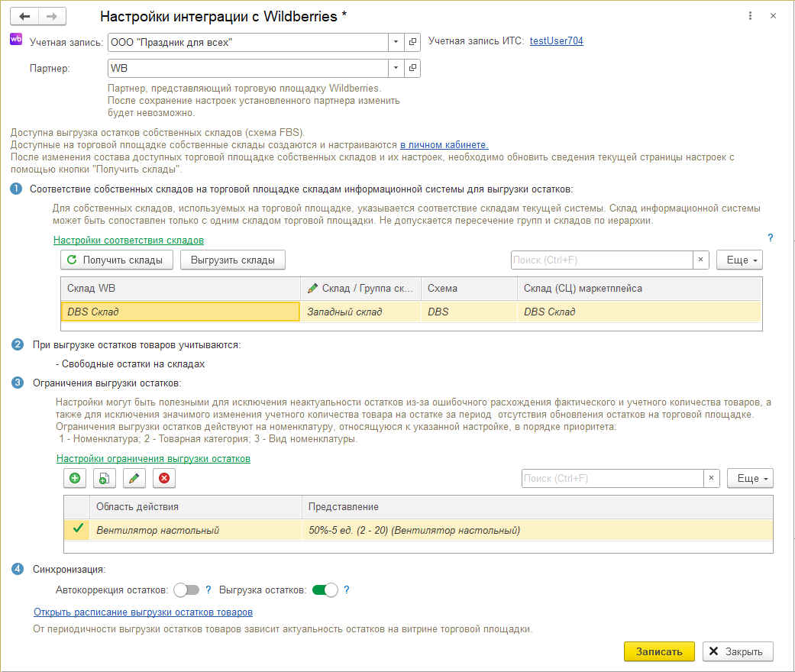Image resolution: width=795 pixels, height=672 pixels.
Task: Click the red delete restriction icon
Action: point(163,478)
